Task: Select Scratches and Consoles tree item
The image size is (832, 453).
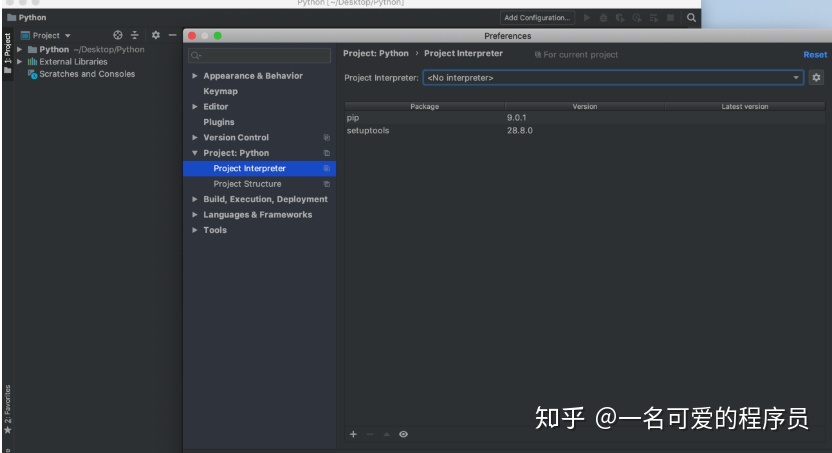Action: click(87, 74)
